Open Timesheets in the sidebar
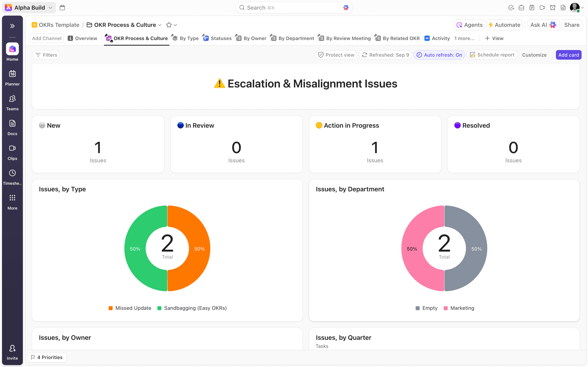The height and width of the screenshot is (367, 588). tap(12, 177)
